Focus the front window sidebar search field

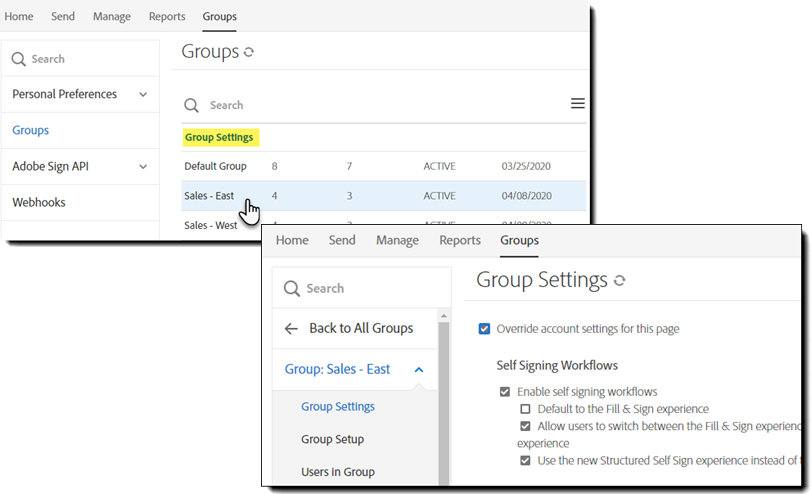(x=361, y=288)
